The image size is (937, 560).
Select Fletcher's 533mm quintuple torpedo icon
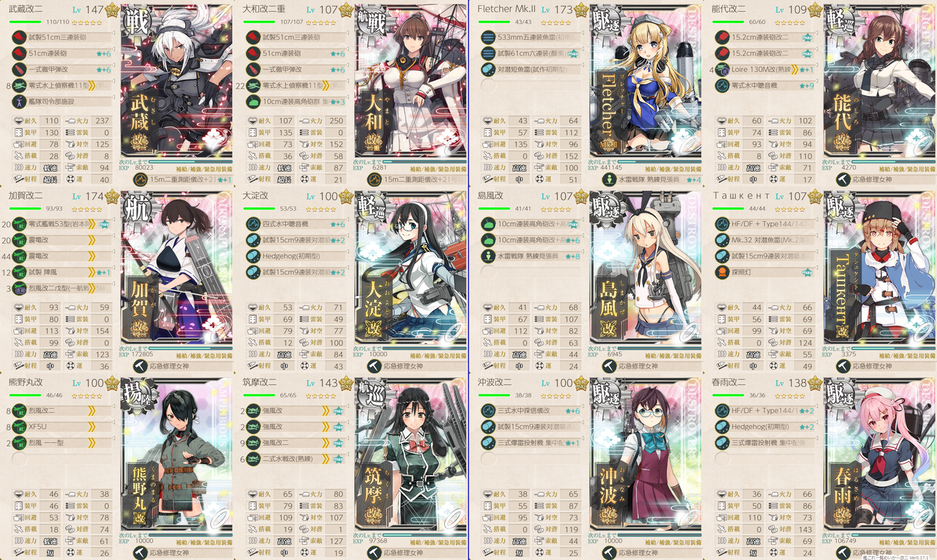click(x=488, y=37)
